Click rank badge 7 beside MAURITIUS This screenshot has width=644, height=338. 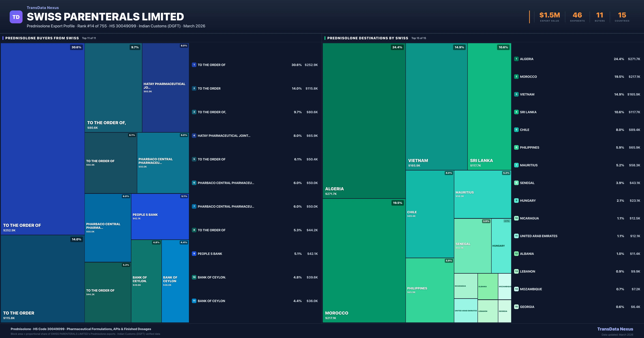pos(516,165)
